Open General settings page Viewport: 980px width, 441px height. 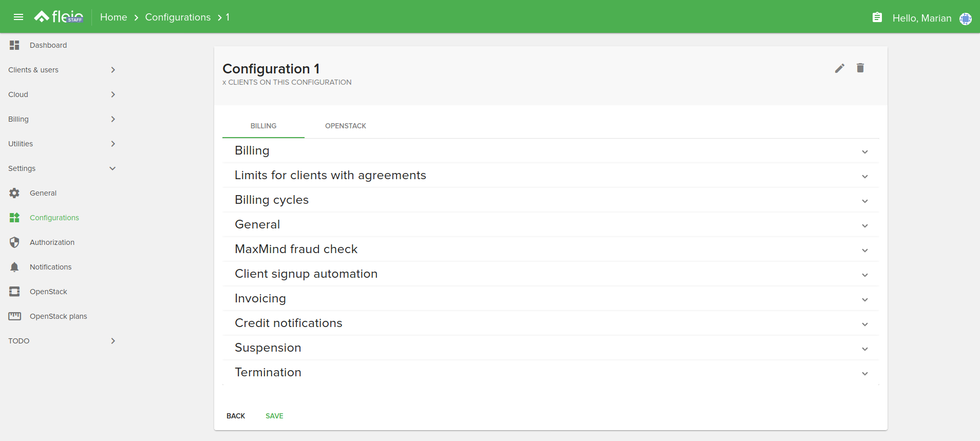tap(43, 193)
